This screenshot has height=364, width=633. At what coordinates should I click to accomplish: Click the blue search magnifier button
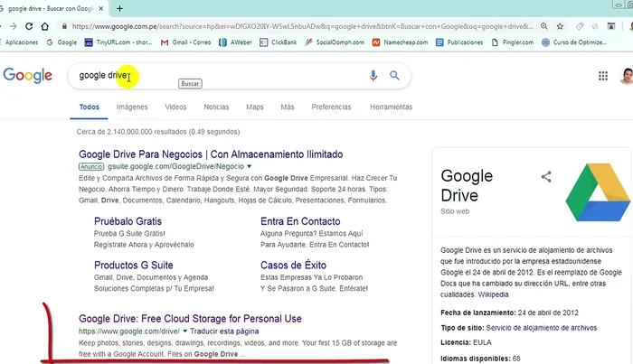pos(394,75)
